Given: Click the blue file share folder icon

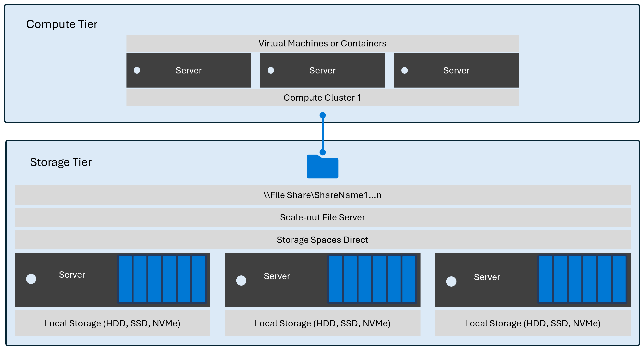Looking at the screenshot, I should [x=323, y=167].
